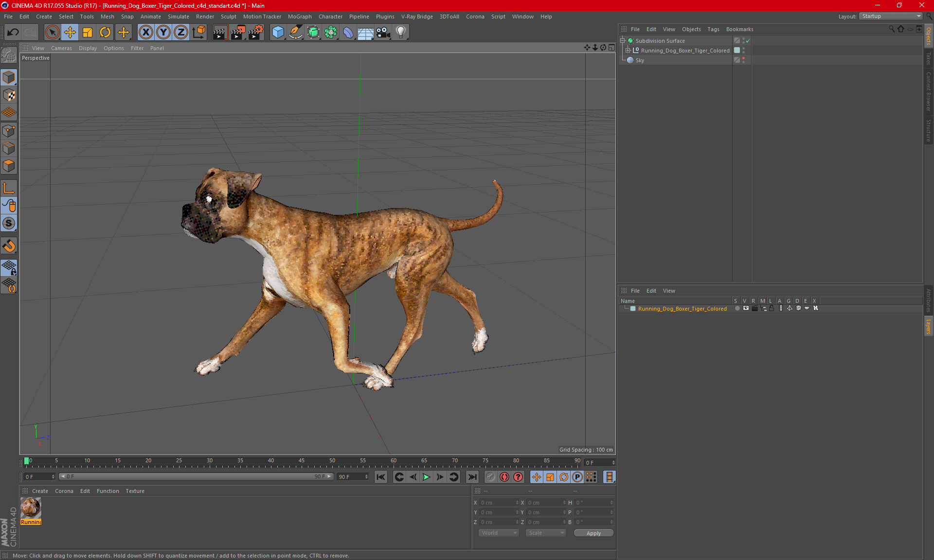934x560 pixels.
Task: Switch to Model mode in left toolbar
Action: 9,77
